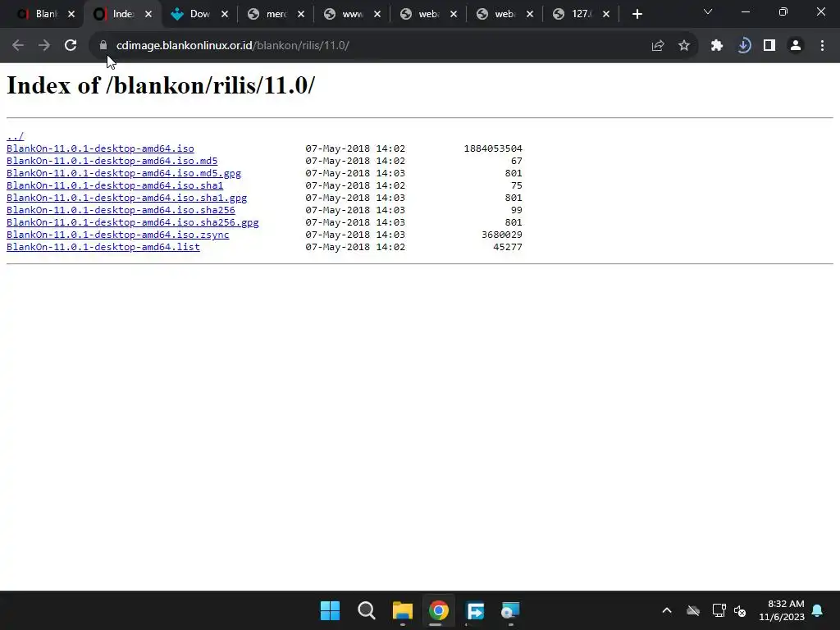Open the disc monitor app on the taskbar

(x=510, y=610)
